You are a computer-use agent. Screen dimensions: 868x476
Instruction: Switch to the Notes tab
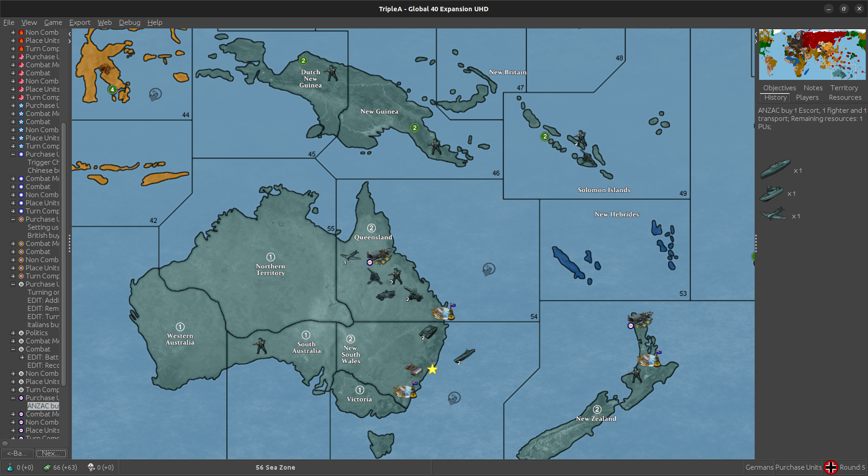point(813,88)
